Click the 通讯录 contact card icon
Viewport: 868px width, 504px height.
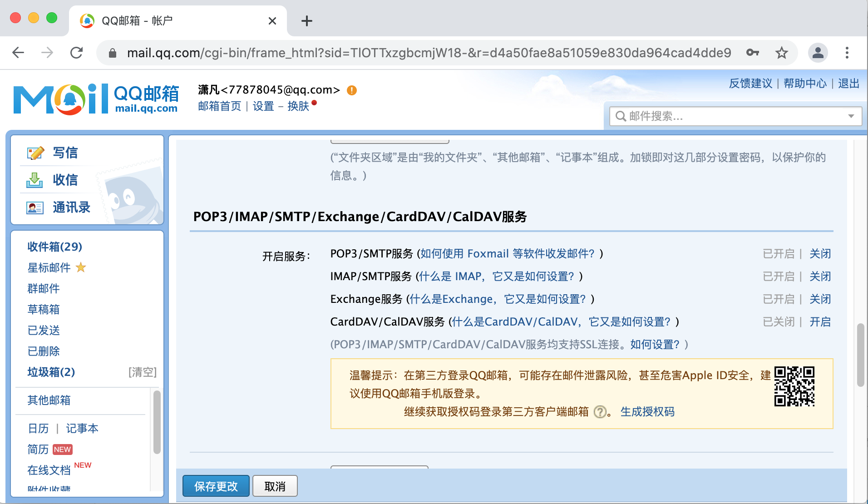[35, 208]
